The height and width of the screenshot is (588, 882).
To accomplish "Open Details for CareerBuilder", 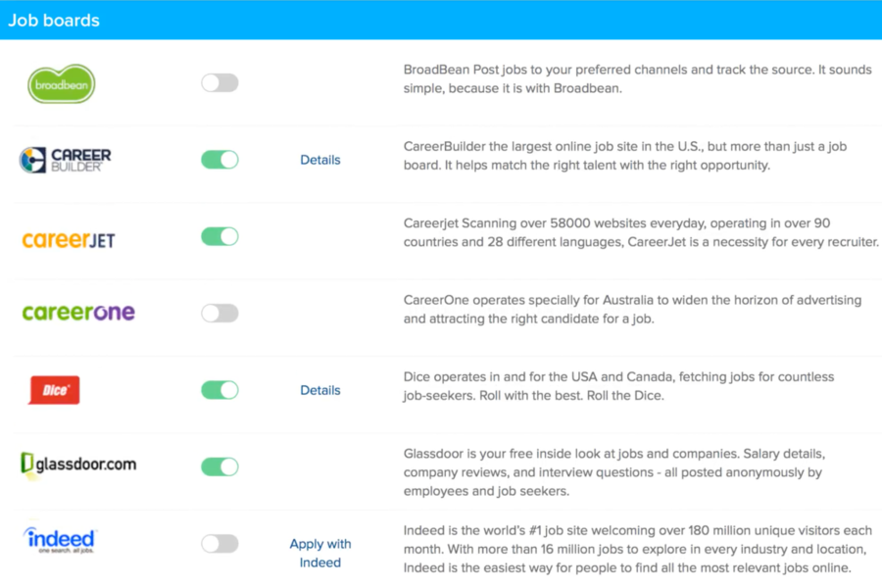I will click(320, 160).
